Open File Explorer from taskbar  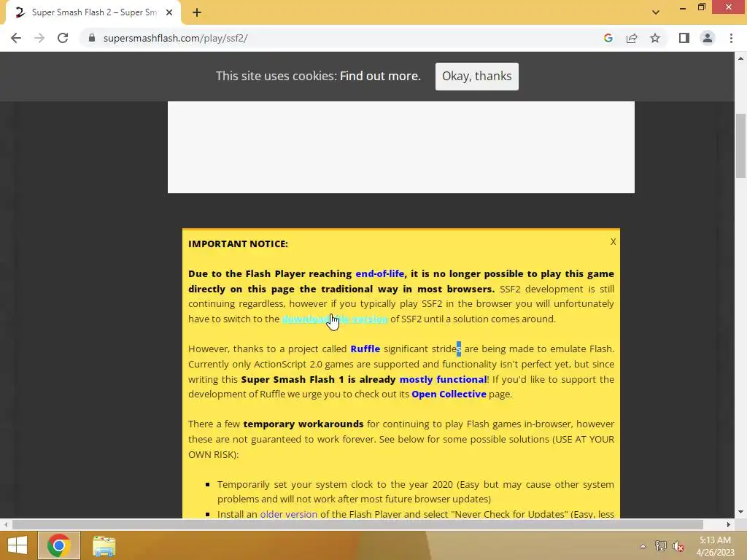coord(104,545)
